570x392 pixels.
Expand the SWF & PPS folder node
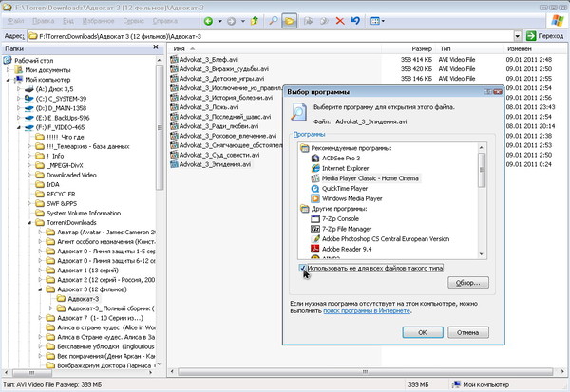click(x=29, y=203)
